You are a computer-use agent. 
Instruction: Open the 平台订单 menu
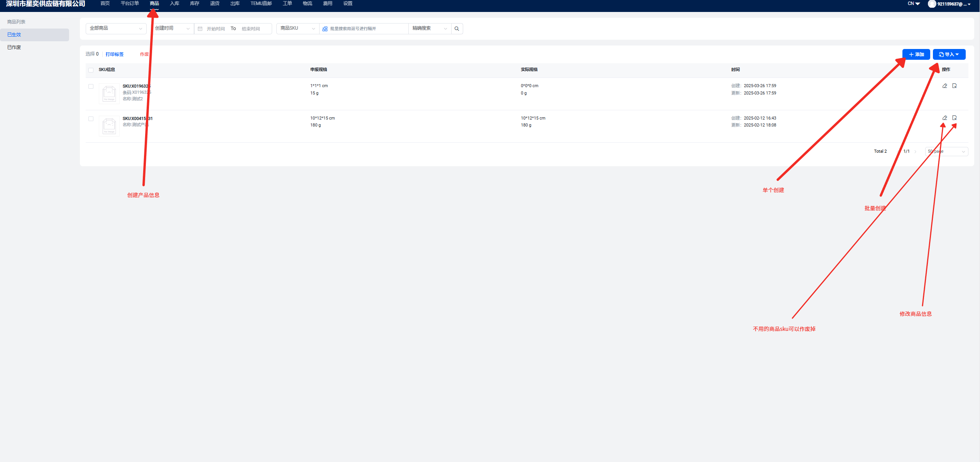(x=130, y=3)
